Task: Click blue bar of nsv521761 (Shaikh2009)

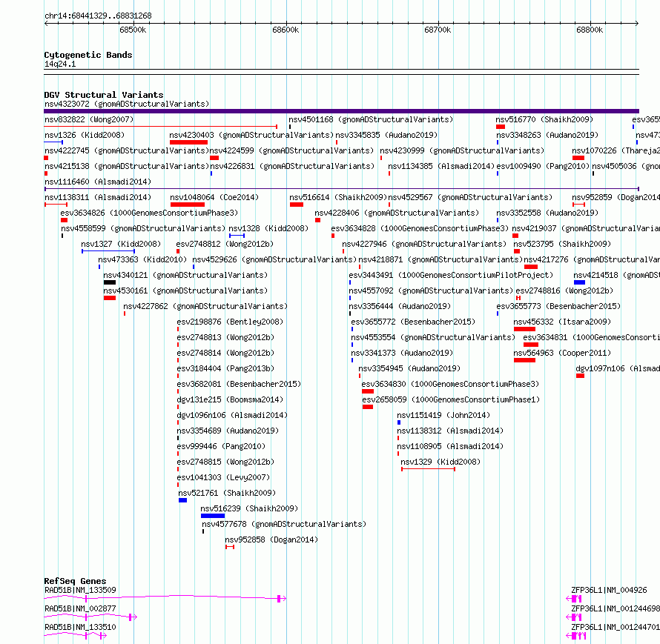Action: pyautogui.click(x=182, y=500)
